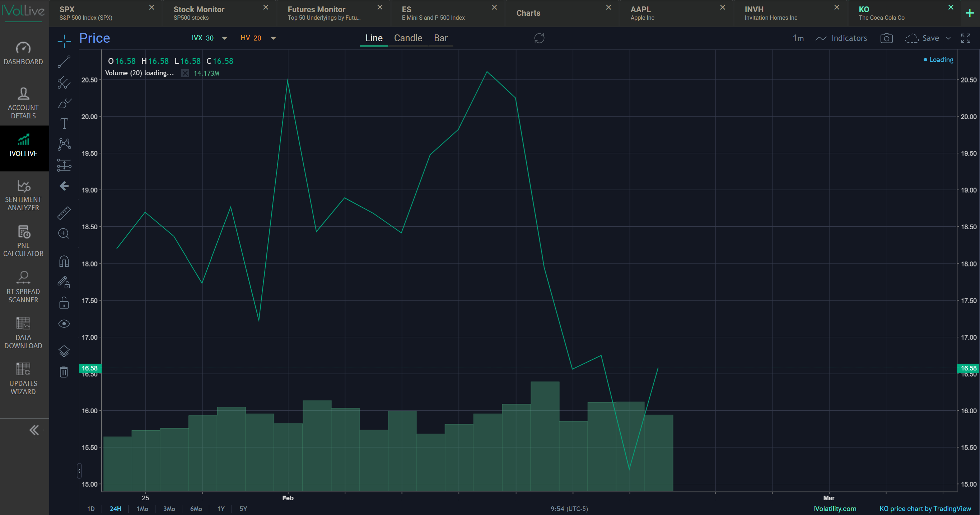Set time range to 1D
Image resolution: width=980 pixels, height=515 pixels.
click(91, 509)
